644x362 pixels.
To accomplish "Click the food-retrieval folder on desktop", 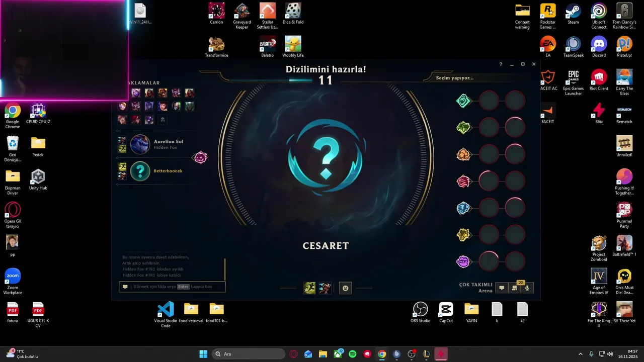I will tap(191, 312).
